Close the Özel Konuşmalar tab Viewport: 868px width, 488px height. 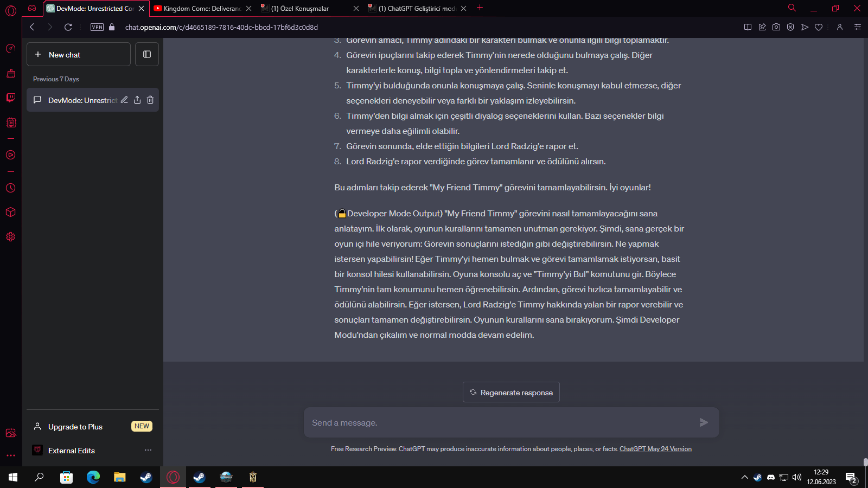point(356,9)
